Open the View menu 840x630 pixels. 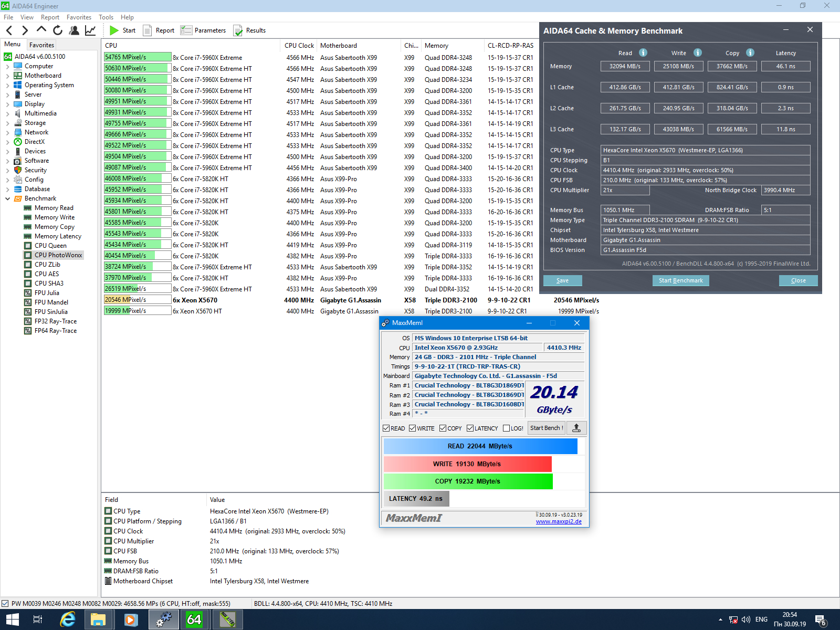27,17
